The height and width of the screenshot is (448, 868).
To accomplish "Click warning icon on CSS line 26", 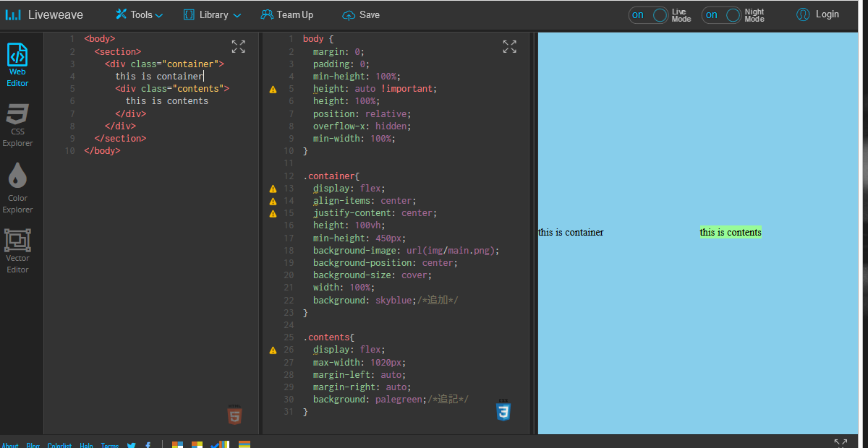I will [x=273, y=350].
